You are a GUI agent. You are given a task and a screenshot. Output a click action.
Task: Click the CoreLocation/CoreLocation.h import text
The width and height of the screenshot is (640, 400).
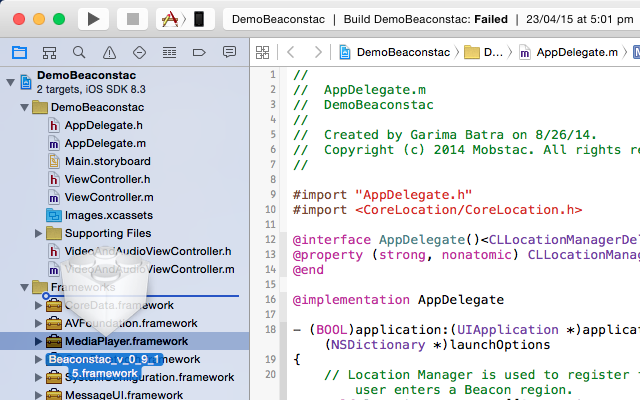click(469, 210)
